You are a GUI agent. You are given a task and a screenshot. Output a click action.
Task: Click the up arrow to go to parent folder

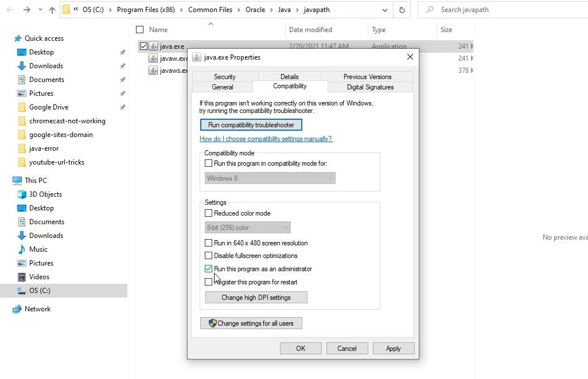(x=52, y=9)
